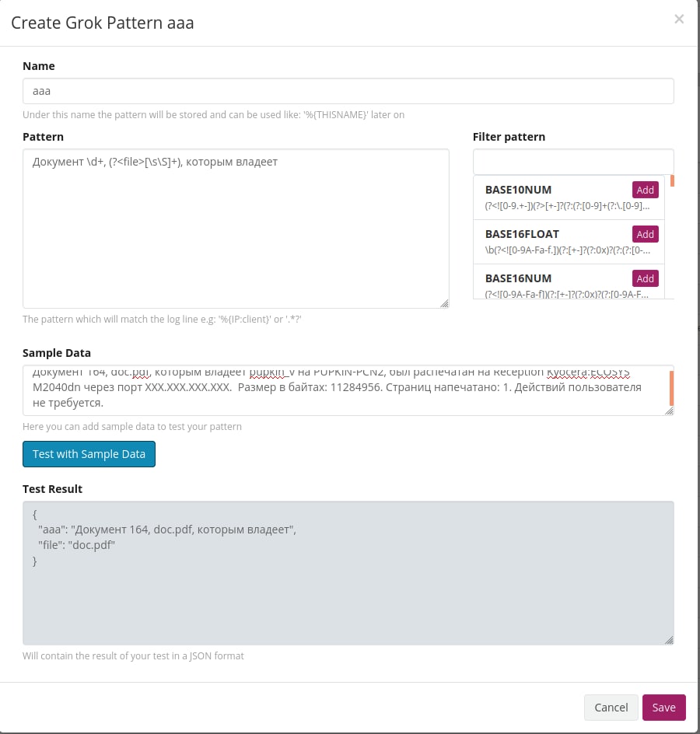Grab the Pattern textarea resize handle
The height and width of the screenshot is (734, 700).
(x=444, y=304)
